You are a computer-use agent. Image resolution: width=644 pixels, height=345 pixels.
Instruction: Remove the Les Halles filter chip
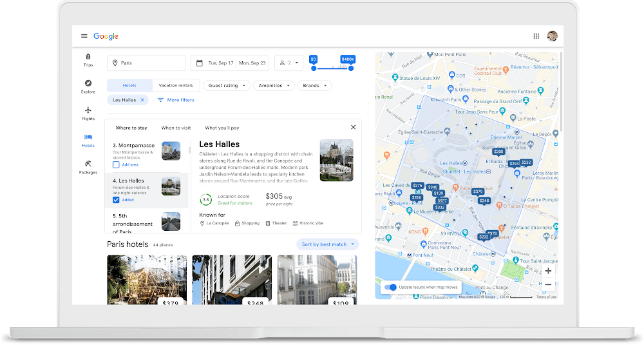142,100
